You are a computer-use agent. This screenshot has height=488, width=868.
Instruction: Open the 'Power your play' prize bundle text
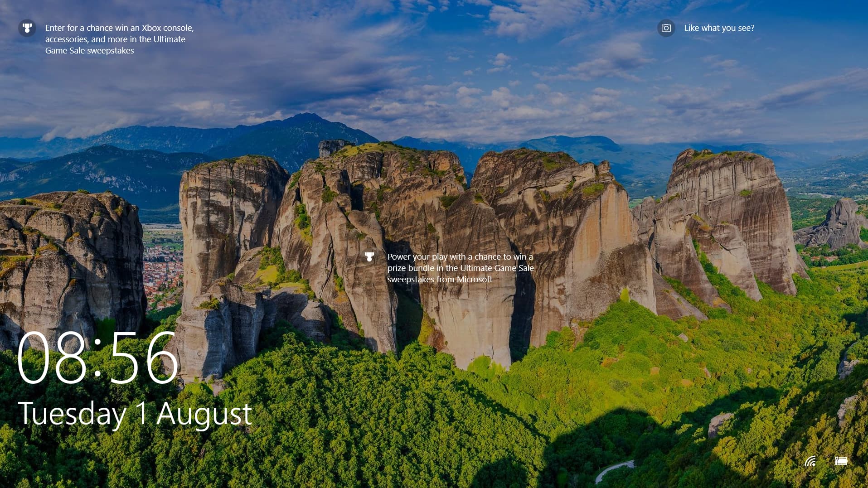(x=460, y=268)
